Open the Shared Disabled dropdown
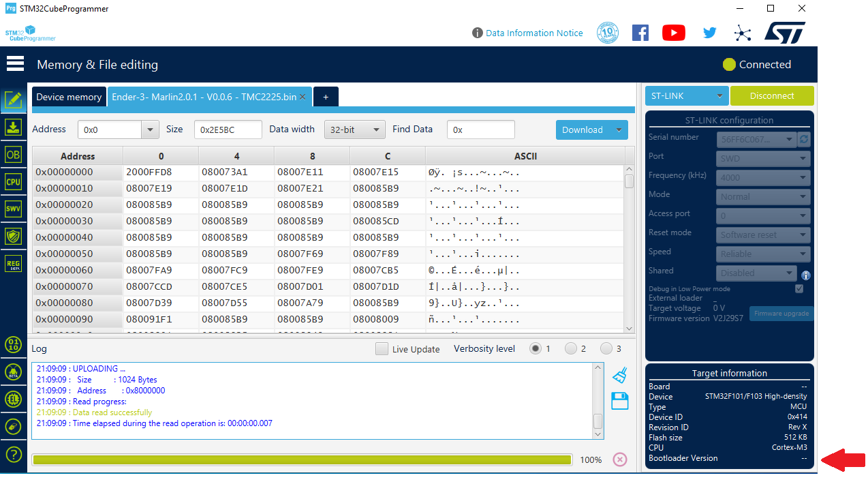The width and height of the screenshot is (868, 482). [x=756, y=273]
